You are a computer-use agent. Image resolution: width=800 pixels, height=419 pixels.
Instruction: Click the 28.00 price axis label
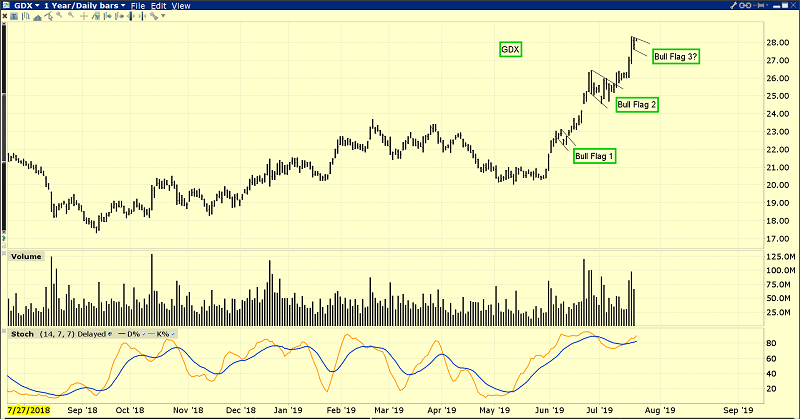(x=778, y=42)
